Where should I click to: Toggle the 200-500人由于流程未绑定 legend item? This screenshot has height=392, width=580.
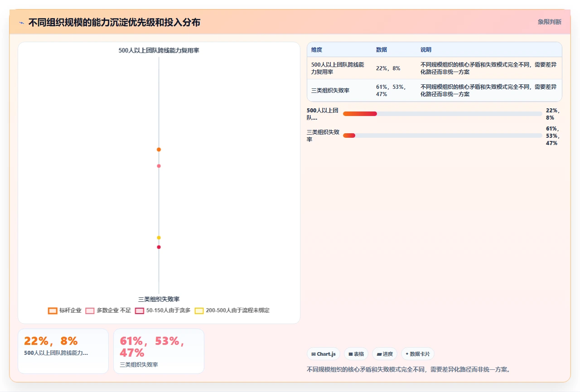232,310
